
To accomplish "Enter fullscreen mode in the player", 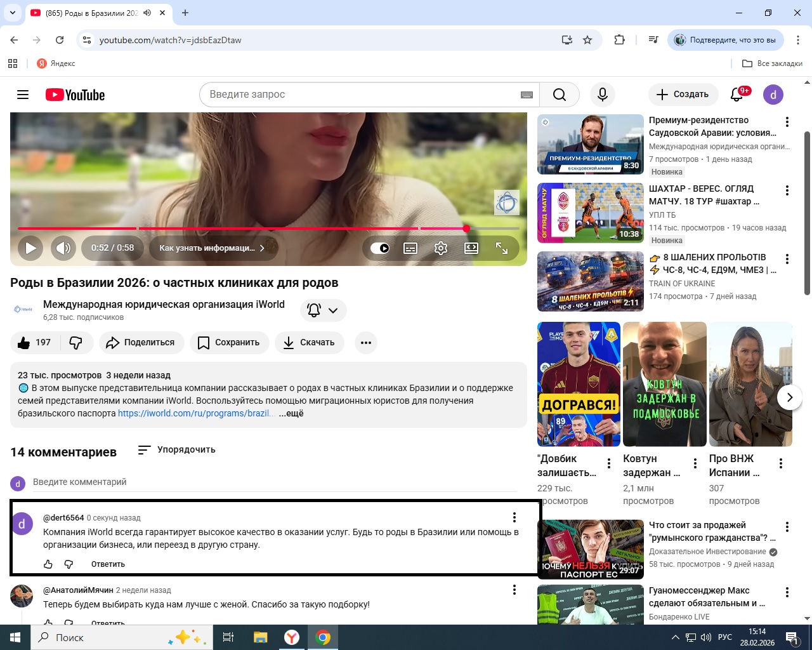I will point(502,248).
